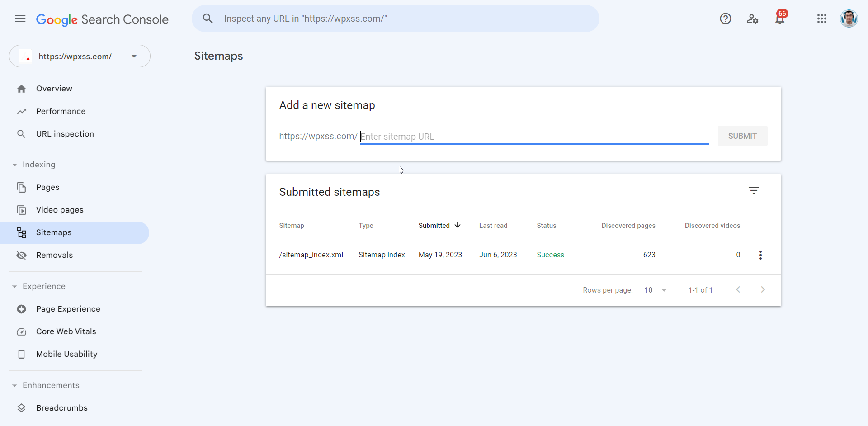The height and width of the screenshot is (426, 868).
Task: Open the Performance report
Action: 61,111
